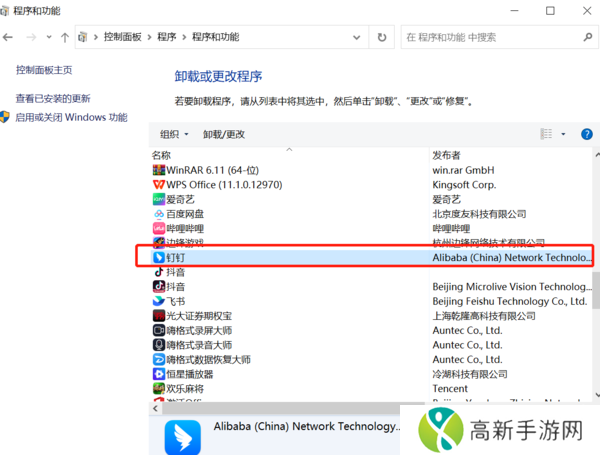
Task: Click the large DingTalk icon in details pane
Action: 183,437
